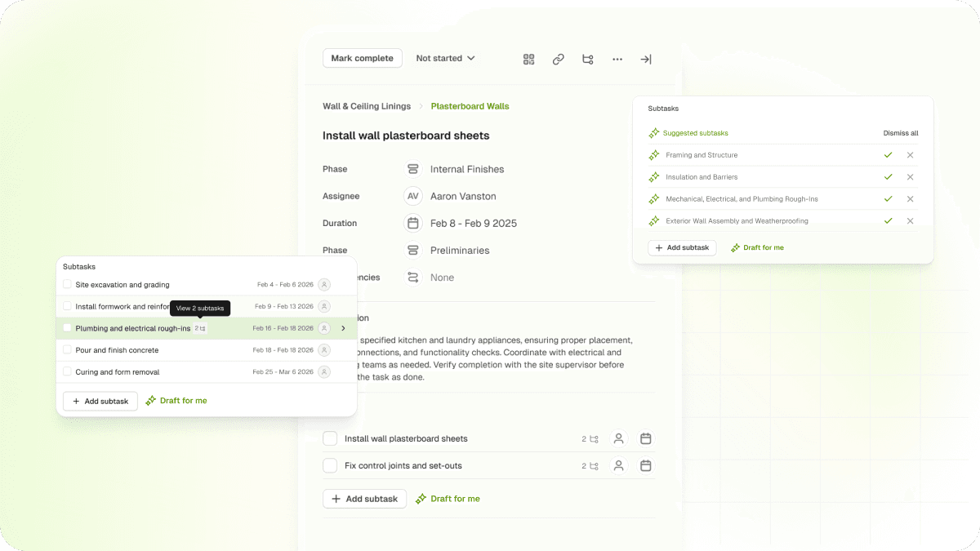Accept Insulation and Barriers suggestion checkmark

pos(888,177)
